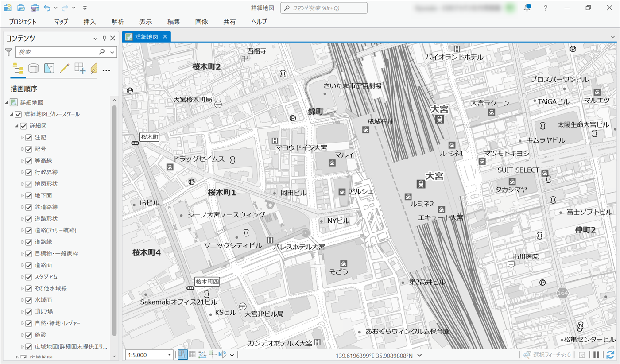
Task: Click the List By Labeling tag icon
Action: point(93,68)
